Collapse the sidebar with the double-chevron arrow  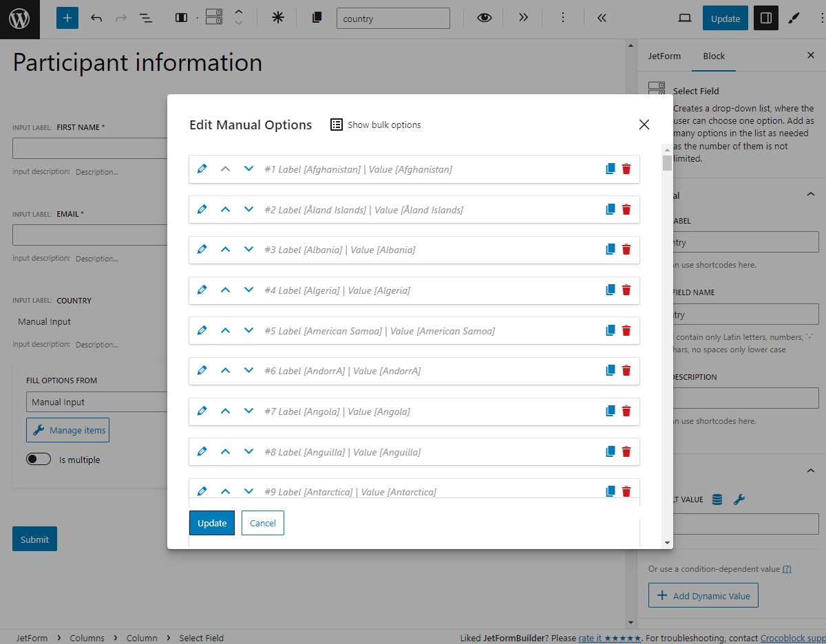(x=601, y=18)
